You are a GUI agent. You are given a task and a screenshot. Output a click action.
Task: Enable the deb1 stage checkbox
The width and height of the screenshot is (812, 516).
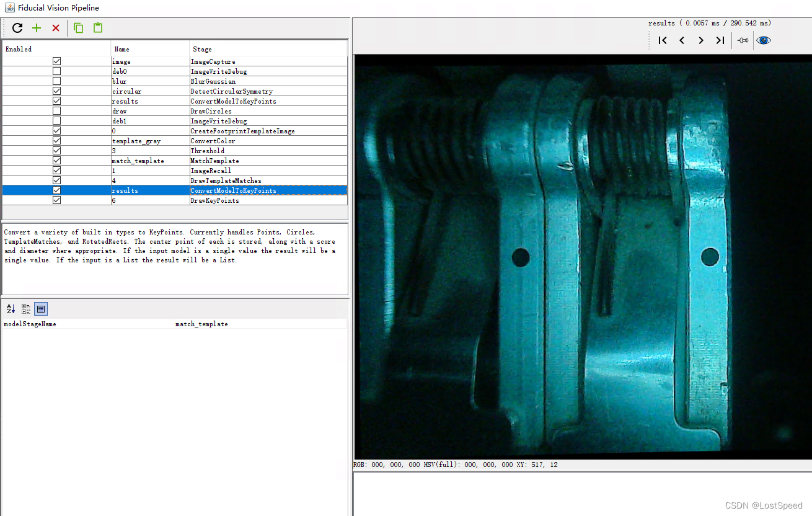[x=57, y=121]
